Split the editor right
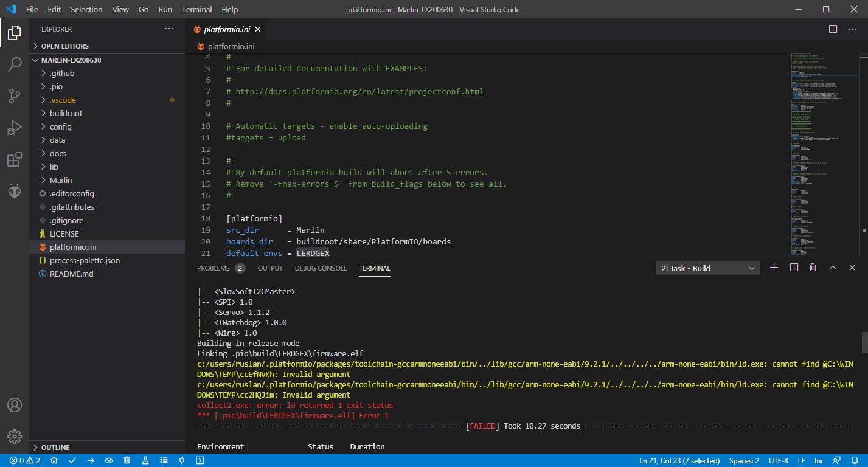The height and width of the screenshot is (467, 868). click(833, 29)
